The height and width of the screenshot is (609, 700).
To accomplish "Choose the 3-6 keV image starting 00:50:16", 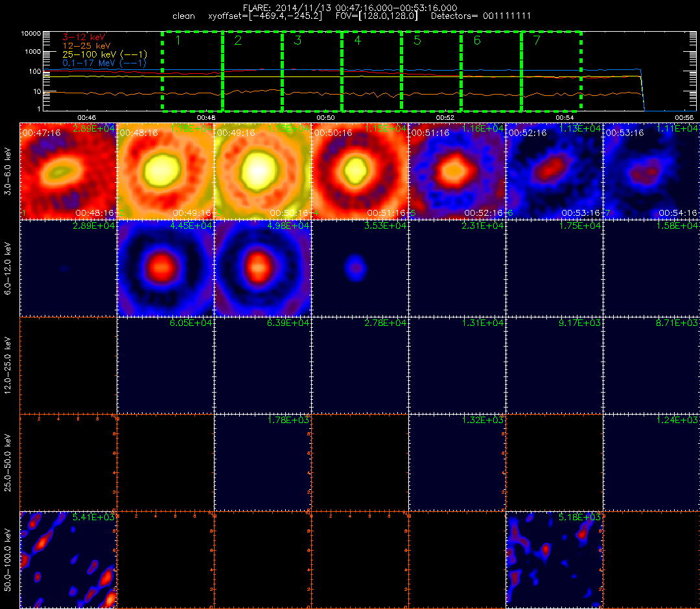I will point(360,171).
